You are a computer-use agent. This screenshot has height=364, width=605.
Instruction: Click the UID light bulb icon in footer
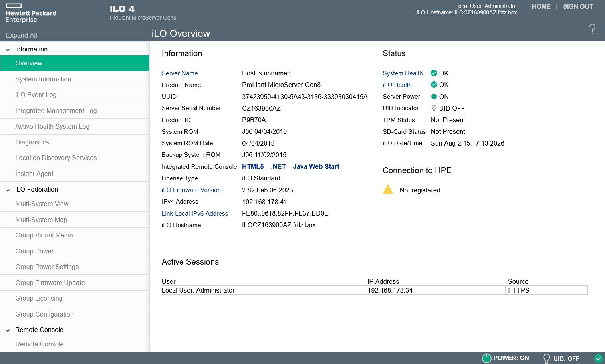546,358
